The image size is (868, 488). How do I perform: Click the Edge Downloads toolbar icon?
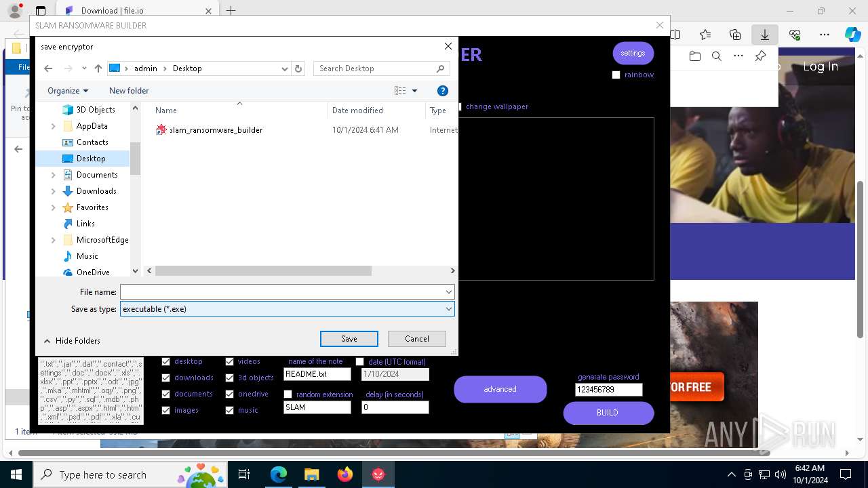pyautogui.click(x=765, y=35)
